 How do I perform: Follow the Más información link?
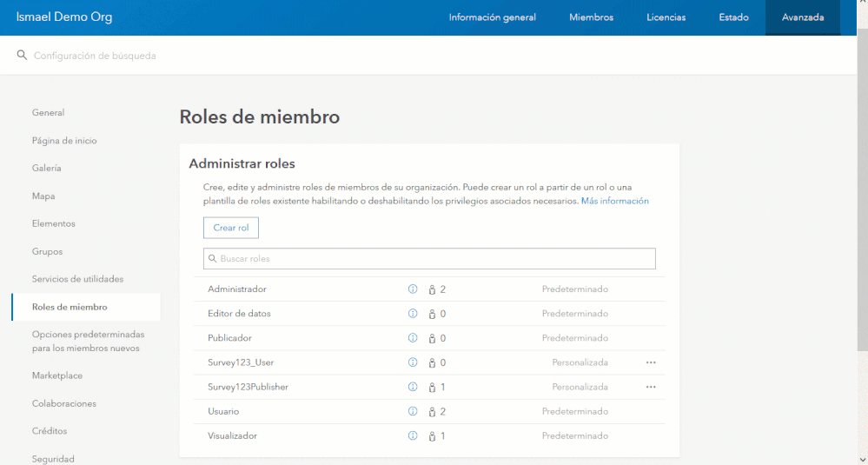pos(614,201)
